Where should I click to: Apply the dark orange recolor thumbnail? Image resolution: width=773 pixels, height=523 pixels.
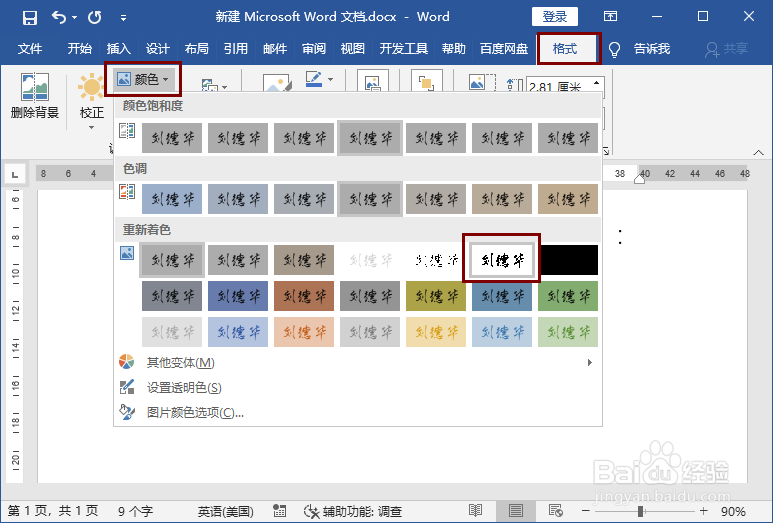[304, 296]
